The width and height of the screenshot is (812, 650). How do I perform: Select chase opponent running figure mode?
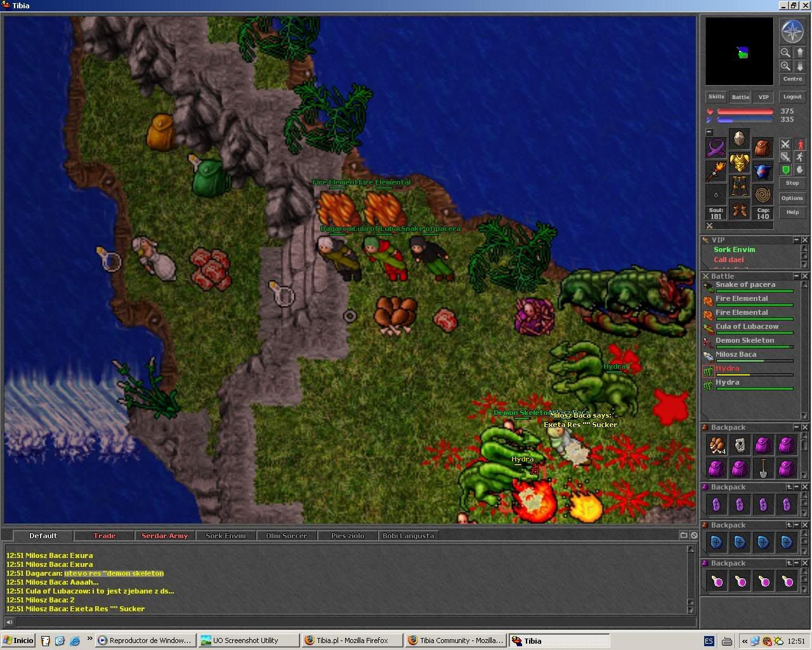coord(799,157)
